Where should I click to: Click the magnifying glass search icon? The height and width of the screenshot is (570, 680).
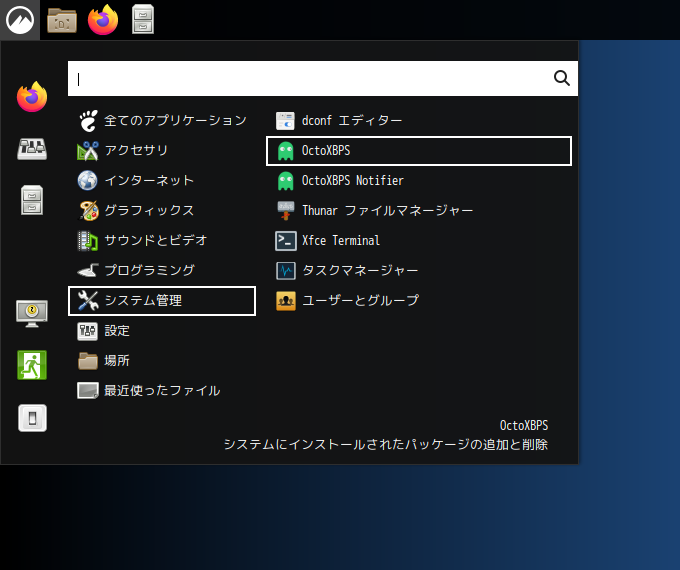click(562, 79)
